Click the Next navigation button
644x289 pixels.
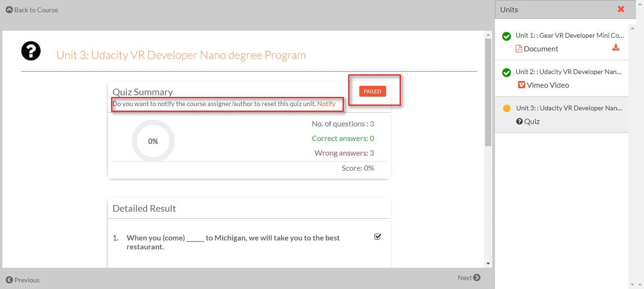click(x=469, y=278)
